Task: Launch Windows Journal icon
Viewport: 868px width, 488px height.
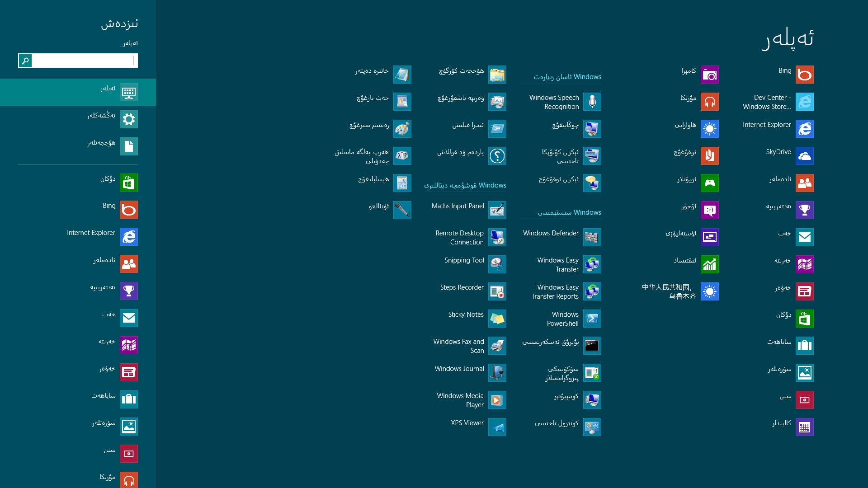Action: pyautogui.click(x=497, y=373)
